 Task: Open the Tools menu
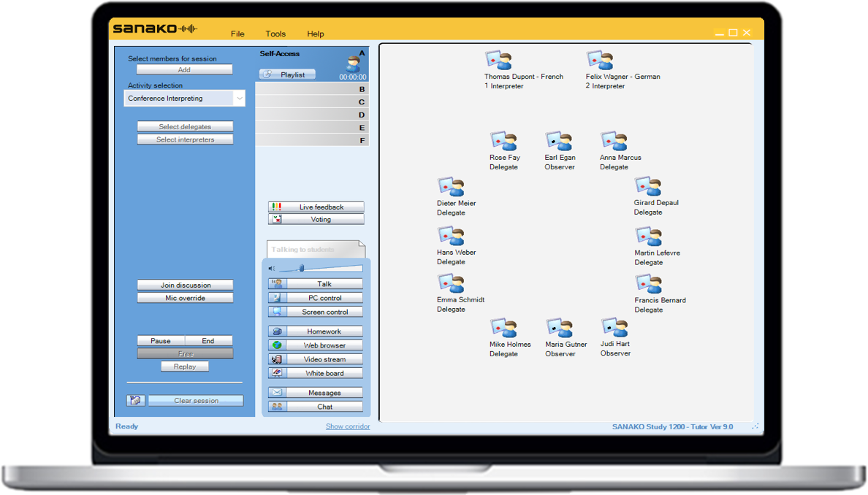[275, 34]
